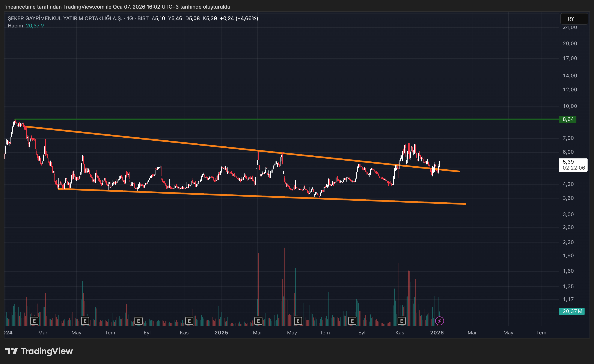Viewport: 594px width, 364px height.
Task: Click the earnings E marker before Eyl 2024
Action: coord(138,321)
